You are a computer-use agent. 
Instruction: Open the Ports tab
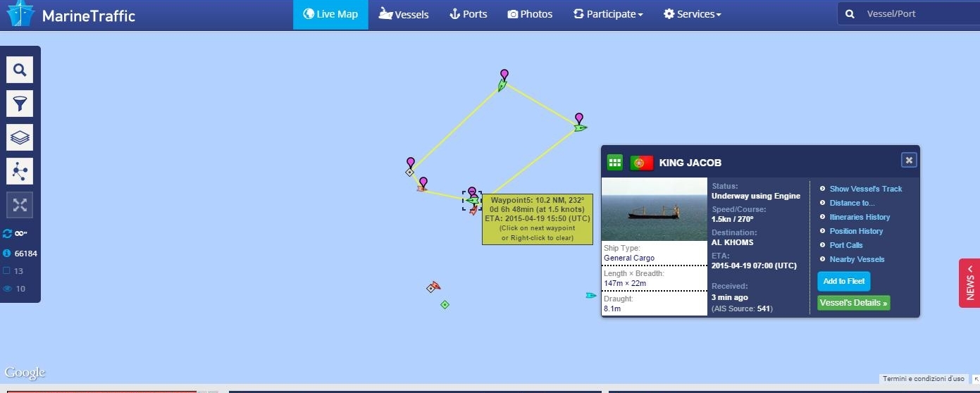(469, 14)
